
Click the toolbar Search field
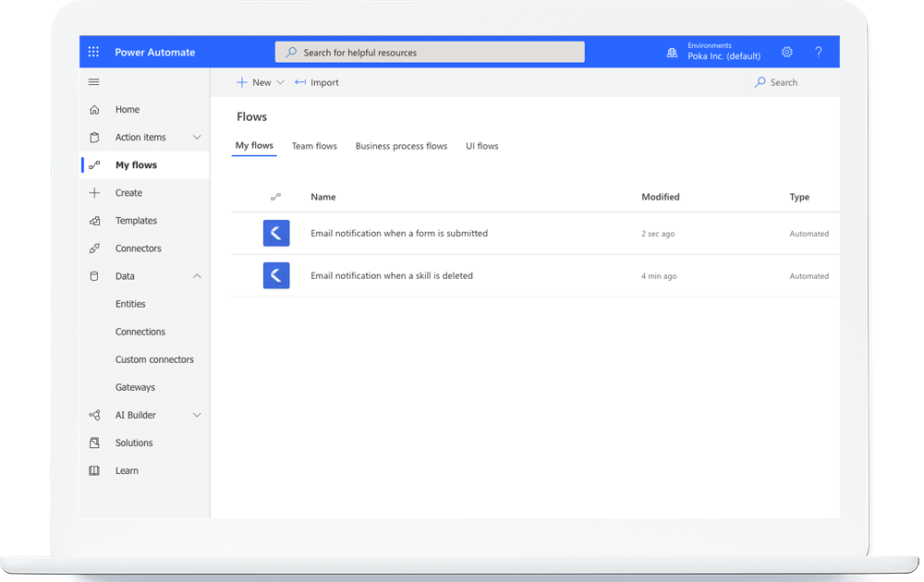pos(793,82)
